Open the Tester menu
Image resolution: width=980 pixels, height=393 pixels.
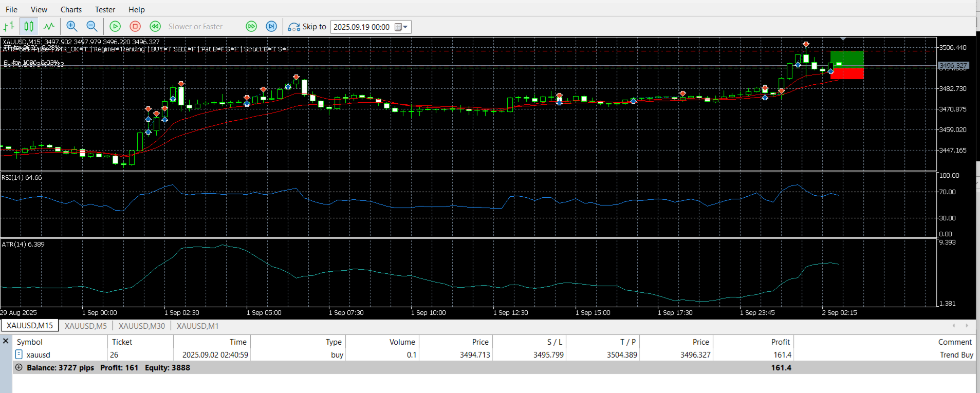click(x=105, y=9)
